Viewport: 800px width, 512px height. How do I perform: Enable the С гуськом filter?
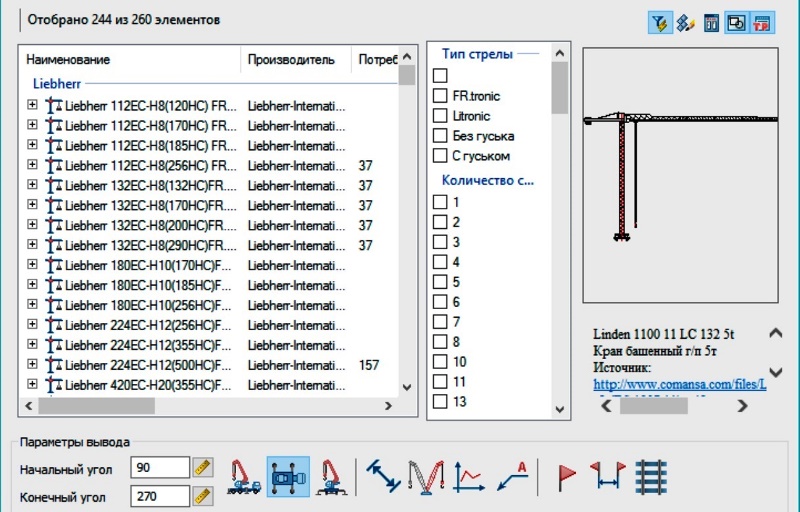point(440,155)
